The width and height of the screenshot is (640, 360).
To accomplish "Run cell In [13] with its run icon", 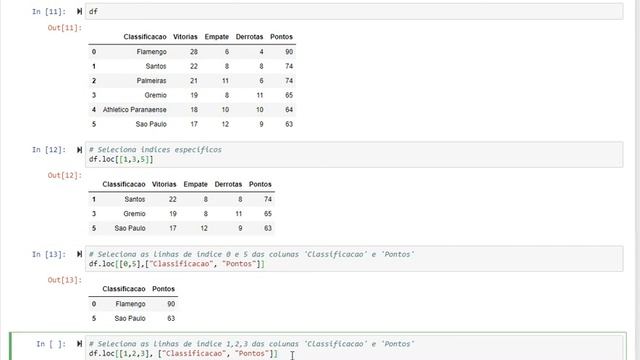I will click(79, 254).
